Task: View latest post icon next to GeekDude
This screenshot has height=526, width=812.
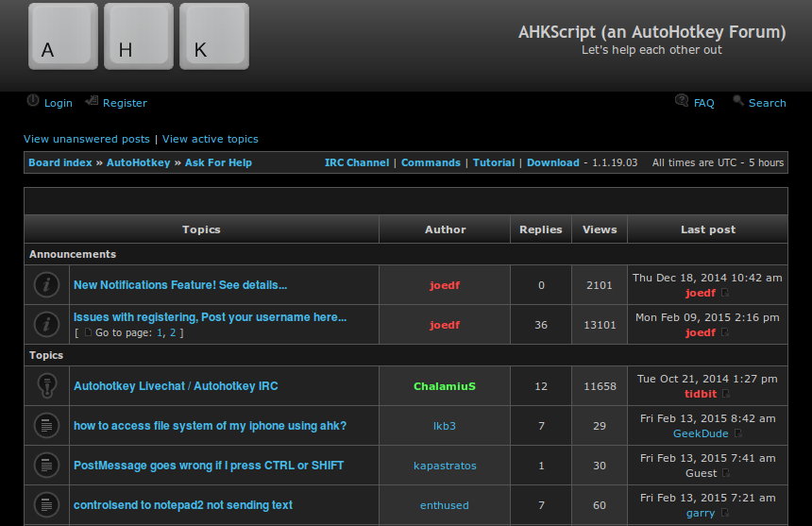Action: 738,434
